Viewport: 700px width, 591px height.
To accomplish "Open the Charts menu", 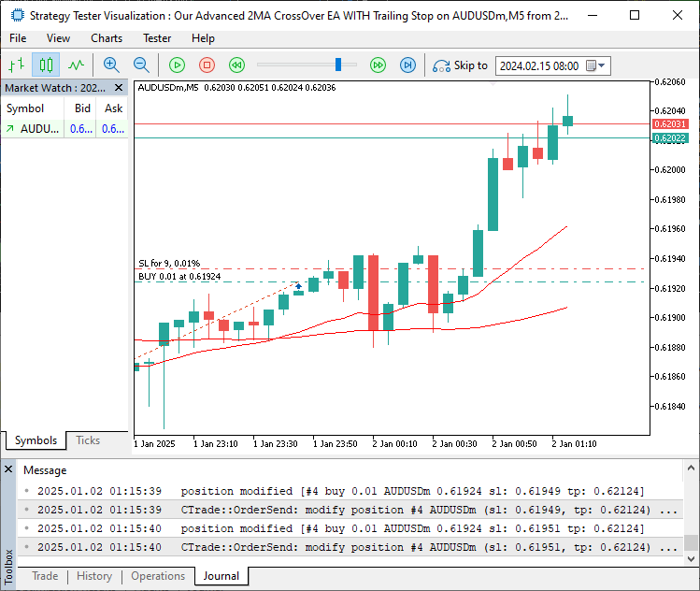I will click(107, 38).
